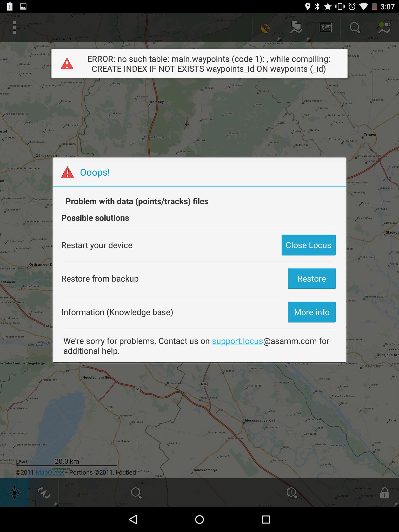Tap the 'Restore from backup' text
Viewport: 399px width, 532px height.
coord(100,279)
